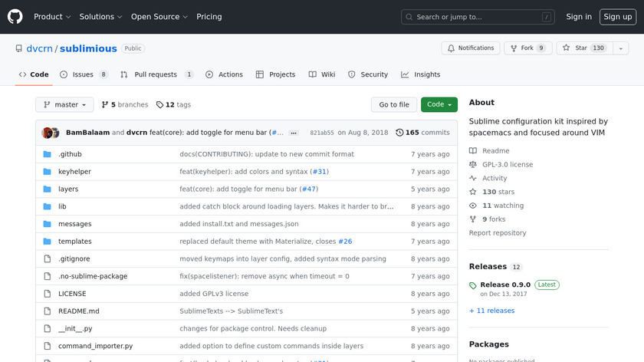
Task: Open the commit history clock icon
Action: 399,133
